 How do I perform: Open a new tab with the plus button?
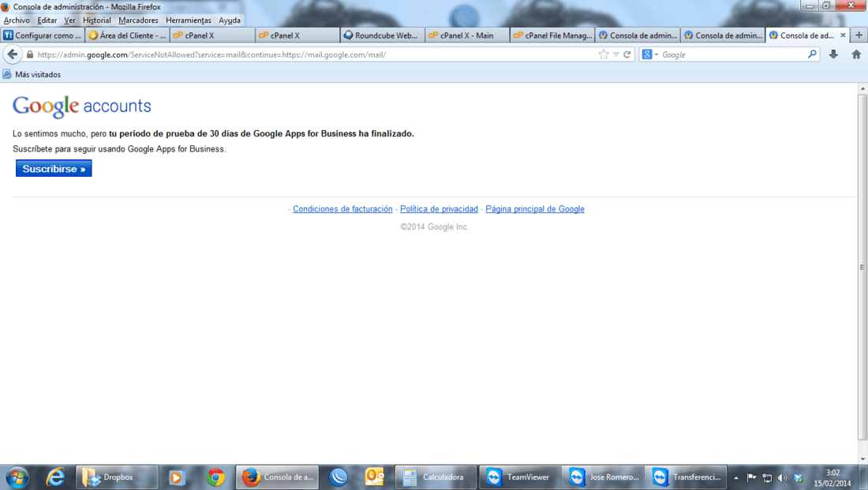(x=859, y=35)
